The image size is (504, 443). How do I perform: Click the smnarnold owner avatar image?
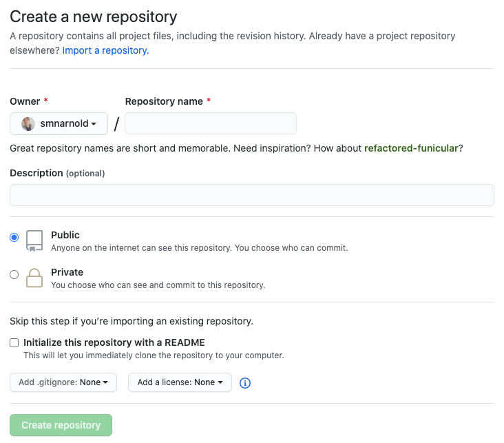(28, 124)
